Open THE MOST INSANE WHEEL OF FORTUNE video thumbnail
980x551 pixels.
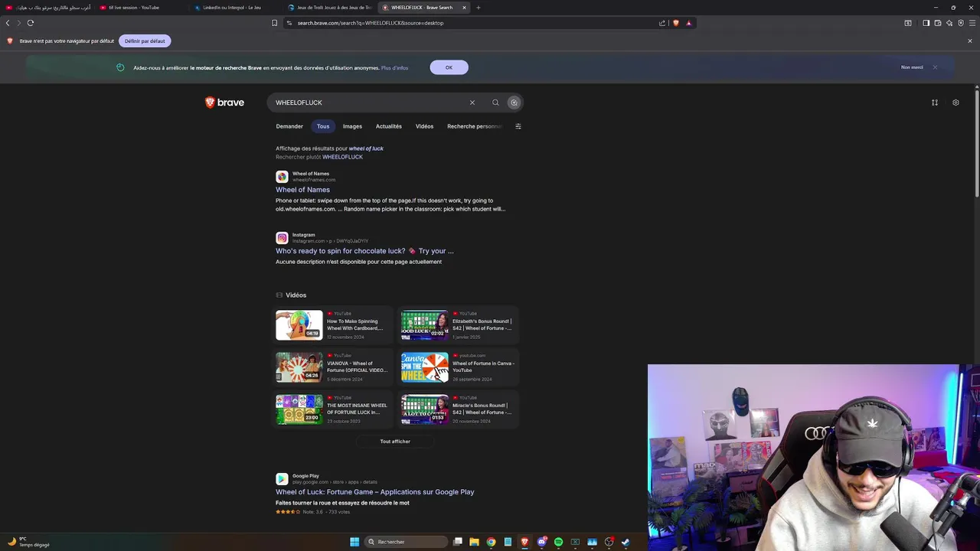(x=299, y=409)
